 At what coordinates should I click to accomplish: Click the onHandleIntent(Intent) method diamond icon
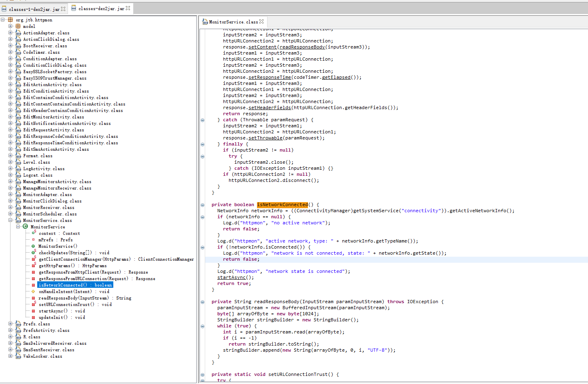click(x=34, y=291)
